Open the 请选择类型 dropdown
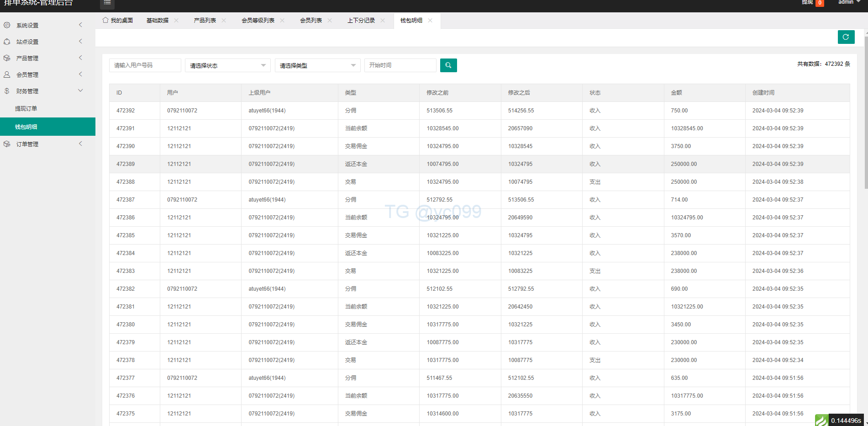868x426 pixels. [317, 65]
